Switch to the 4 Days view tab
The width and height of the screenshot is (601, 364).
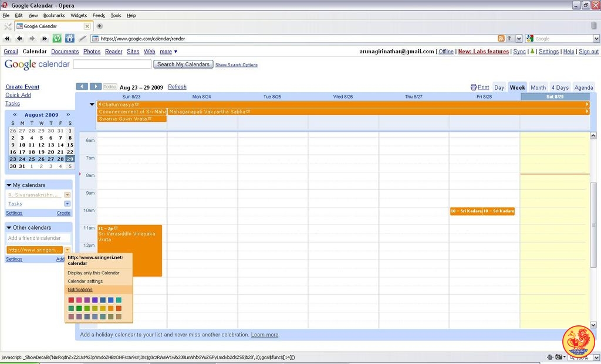560,87
